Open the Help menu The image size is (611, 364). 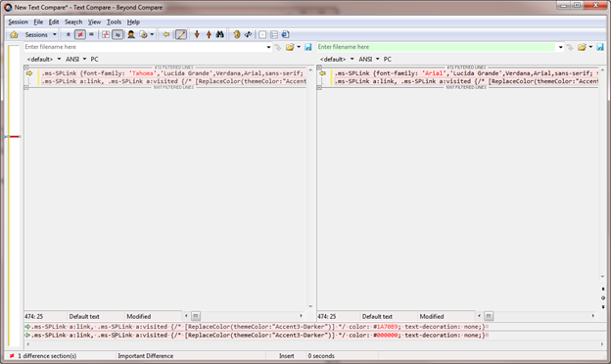coord(133,22)
